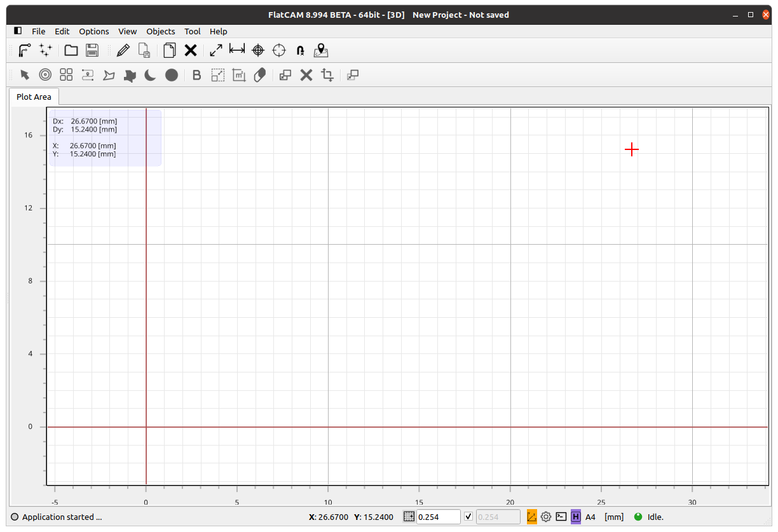Click the A4 page size label
Image resolution: width=778 pixels, height=532 pixels.
pos(590,517)
